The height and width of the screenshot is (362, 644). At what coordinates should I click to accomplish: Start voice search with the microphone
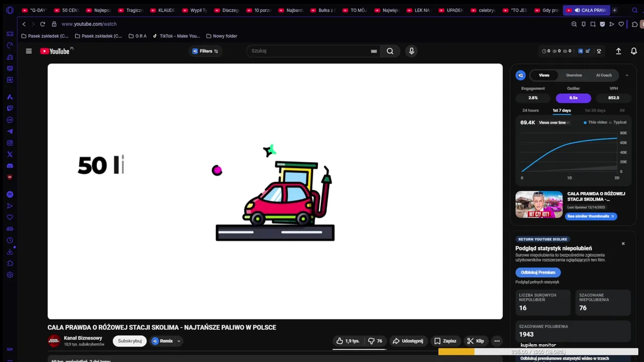coord(412,51)
